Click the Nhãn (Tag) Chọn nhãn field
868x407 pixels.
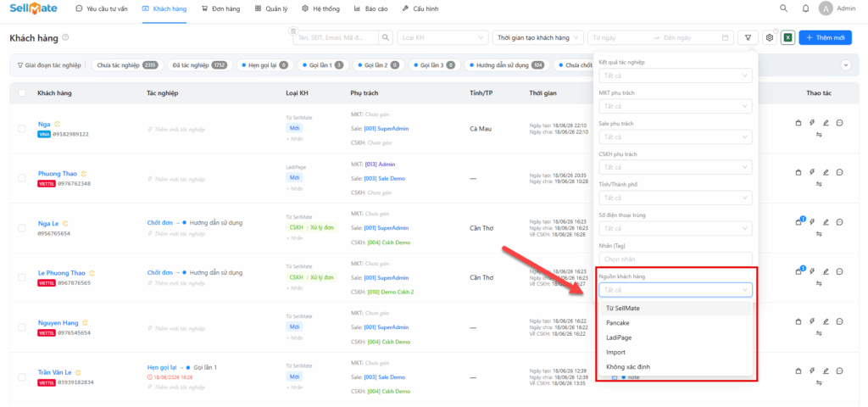(x=676, y=259)
